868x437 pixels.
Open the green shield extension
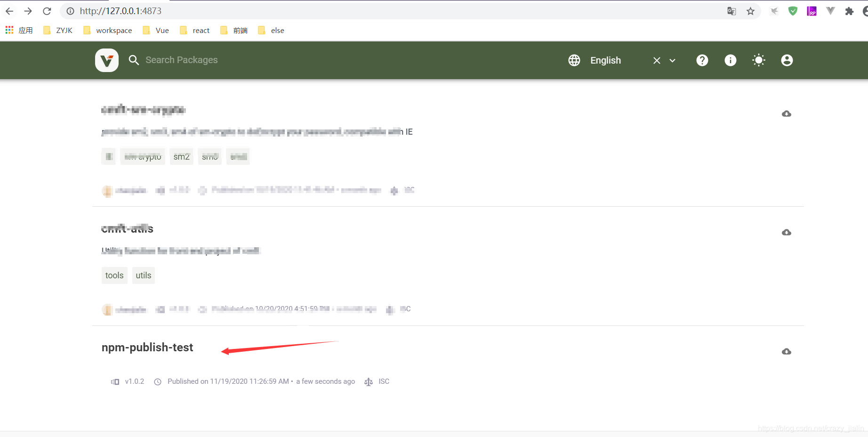[x=793, y=11]
